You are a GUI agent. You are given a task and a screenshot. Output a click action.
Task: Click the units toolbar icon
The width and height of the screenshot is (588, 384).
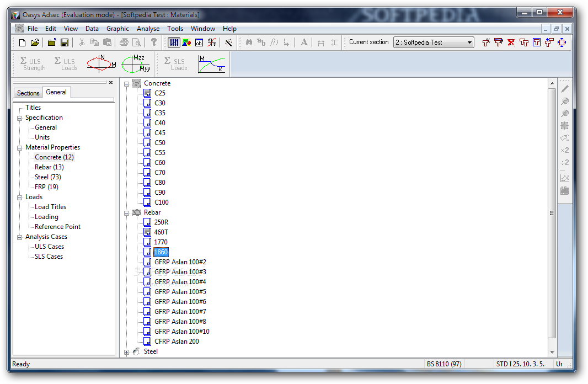coord(212,42)
